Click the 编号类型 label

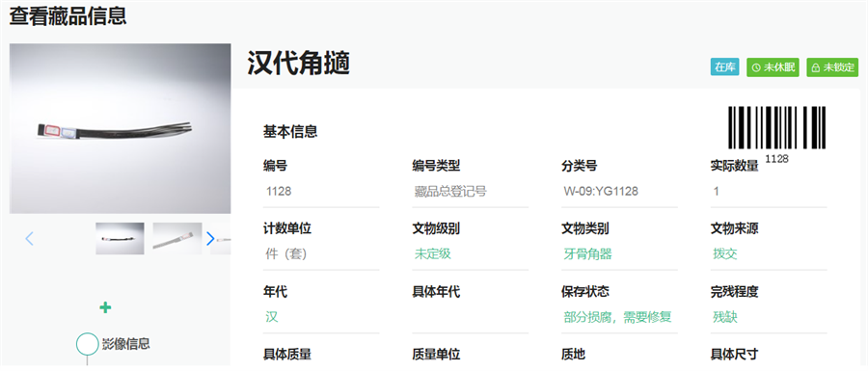pyautogui.click(x=436, y=166)
